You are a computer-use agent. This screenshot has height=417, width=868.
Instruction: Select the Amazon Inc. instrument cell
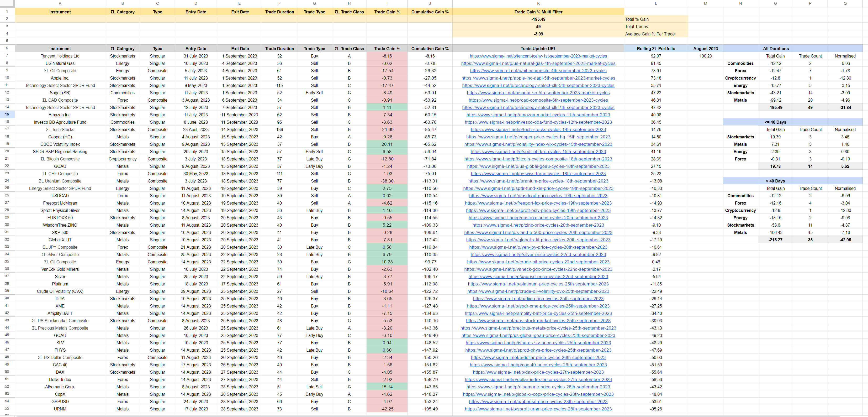coord(60,115)
